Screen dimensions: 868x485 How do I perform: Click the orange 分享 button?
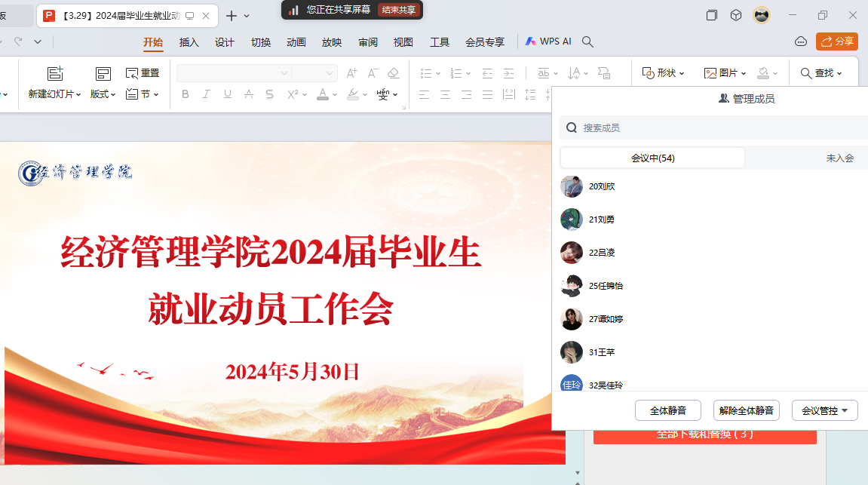click(x=837, y=41)
